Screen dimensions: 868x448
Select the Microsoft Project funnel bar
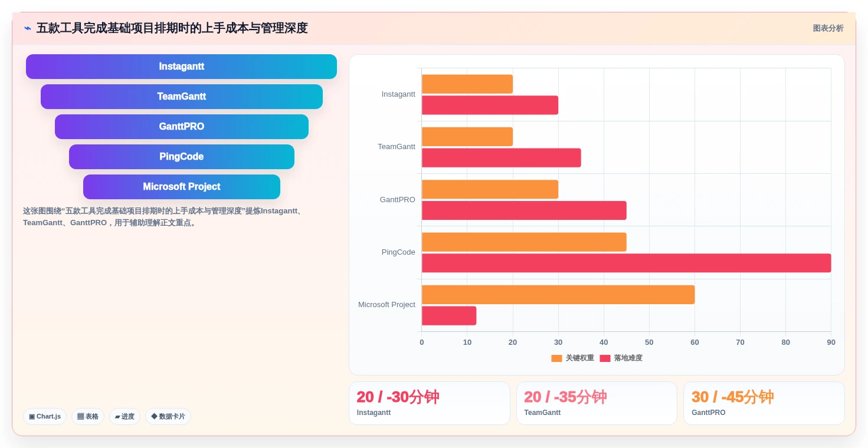click(x=181, y=187)
